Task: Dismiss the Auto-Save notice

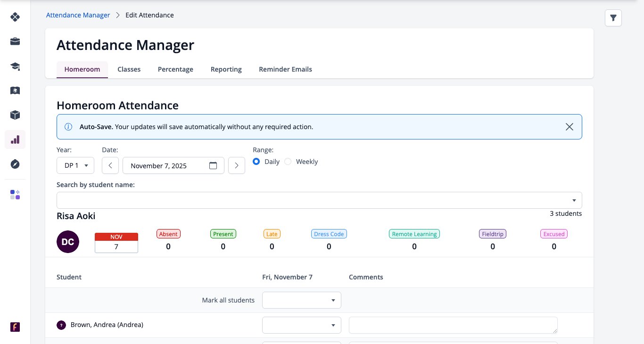Action: (x=570, y=127)
